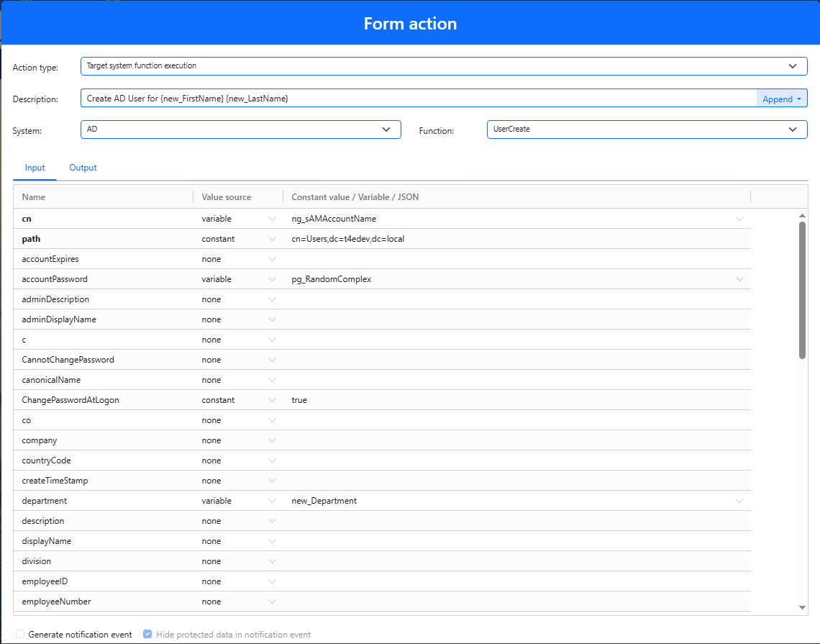The image size is (820, 644).
Task: Click the scroll up arrow of parameter list
Action: pos(802,216)
